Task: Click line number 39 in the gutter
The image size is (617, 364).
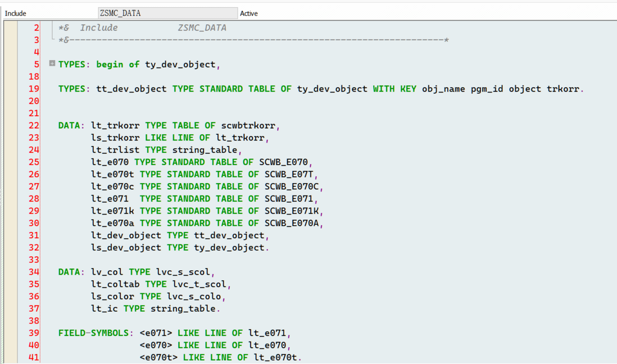Action: pos(34,333)
